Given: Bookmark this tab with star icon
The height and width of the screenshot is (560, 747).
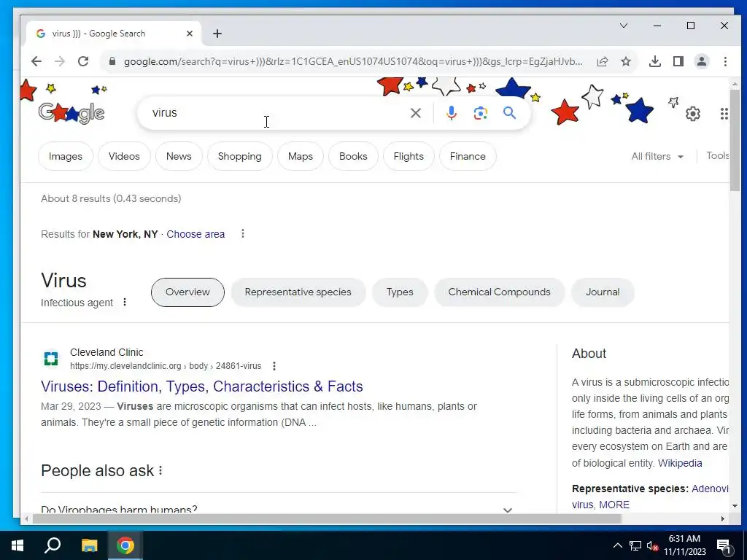Looking at the screenshot, I should click(626, 61).
